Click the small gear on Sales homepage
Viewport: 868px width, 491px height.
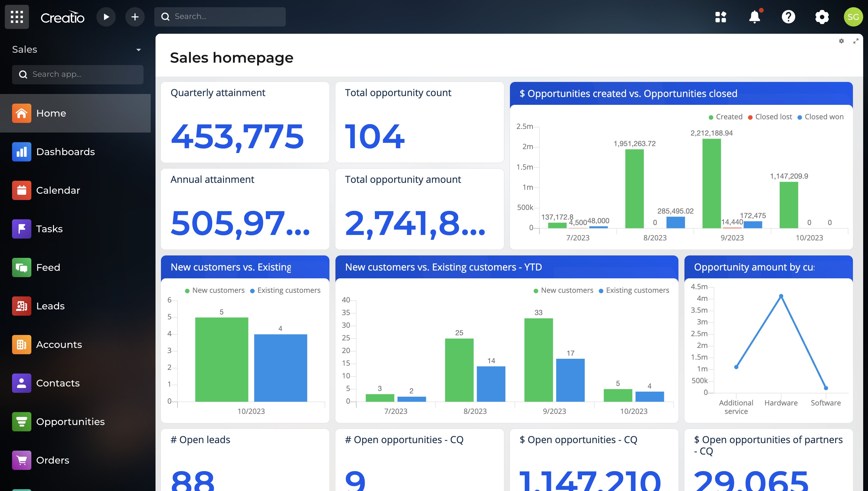click(841, 41)
